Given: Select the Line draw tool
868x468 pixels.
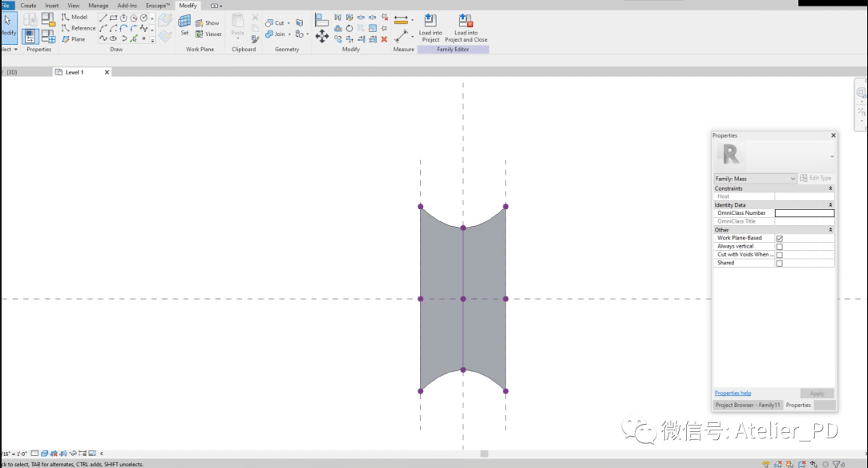Looking at the screenshot, I should click(103, 18).
